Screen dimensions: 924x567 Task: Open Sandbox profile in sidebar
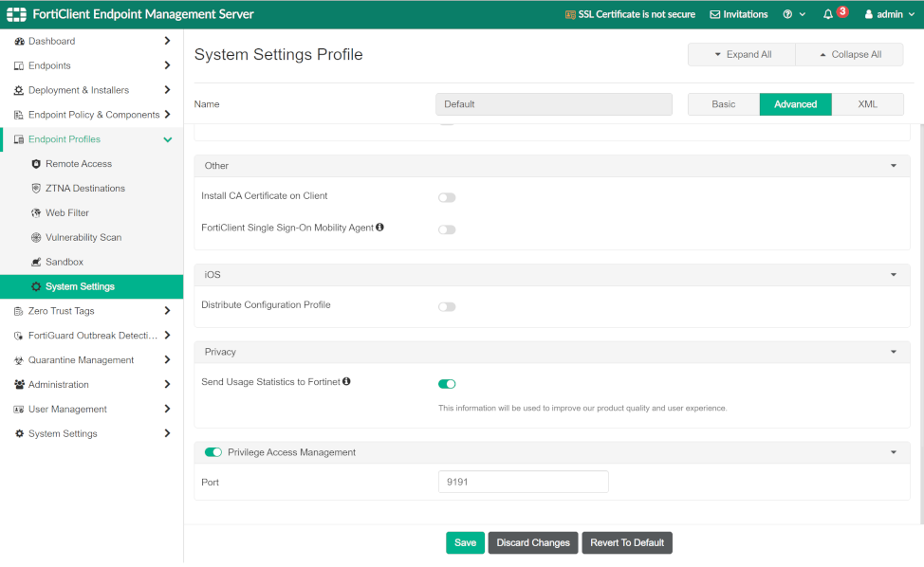point(65,262)
